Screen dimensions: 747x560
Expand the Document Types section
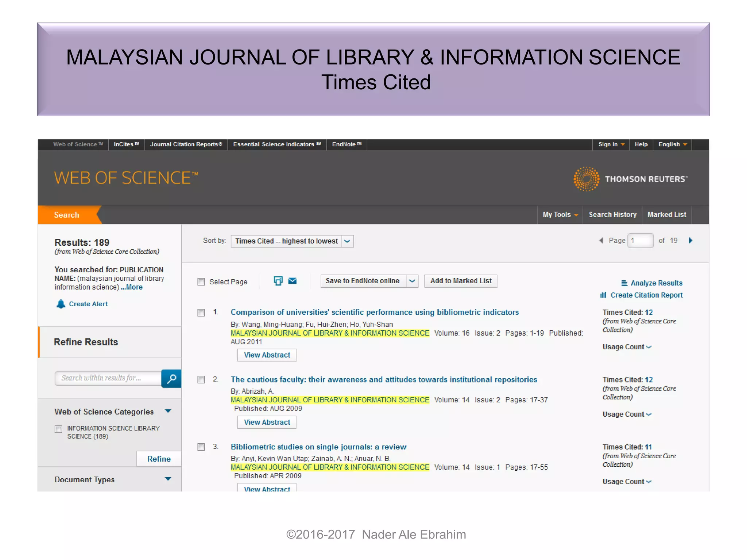click(x=168, y=479)
